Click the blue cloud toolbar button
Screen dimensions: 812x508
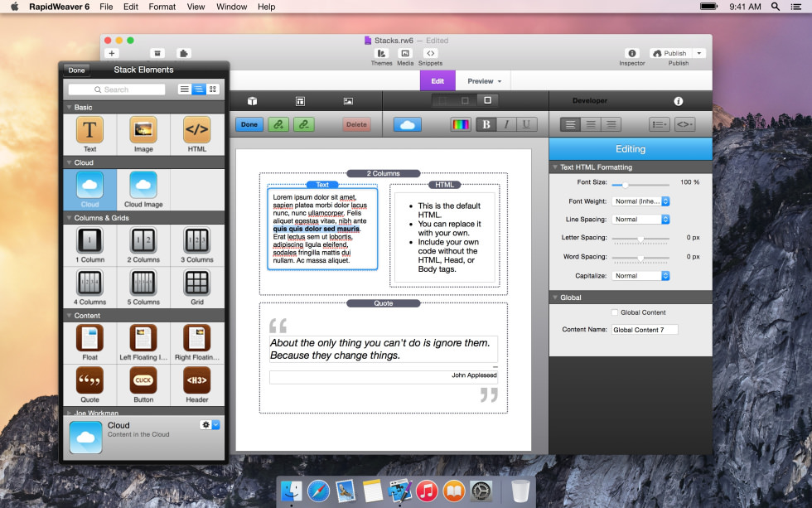[408, 124]
